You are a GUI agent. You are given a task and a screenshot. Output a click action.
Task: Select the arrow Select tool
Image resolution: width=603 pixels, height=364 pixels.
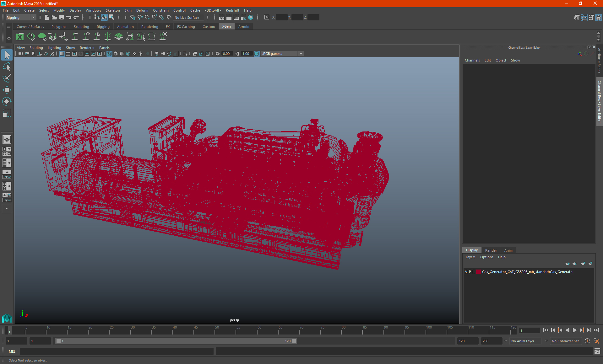[x=7, y=55]
